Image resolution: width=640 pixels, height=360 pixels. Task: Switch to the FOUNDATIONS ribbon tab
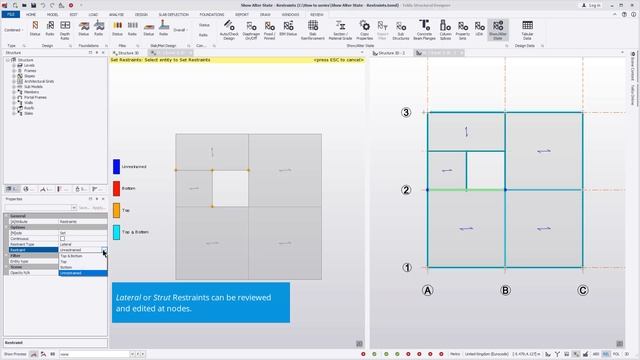211,14
